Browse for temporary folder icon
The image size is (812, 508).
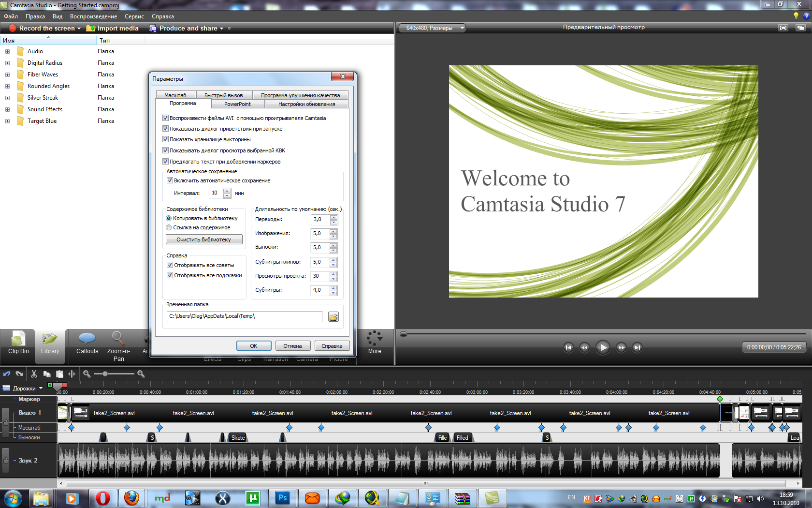click(x=333, y=317)
